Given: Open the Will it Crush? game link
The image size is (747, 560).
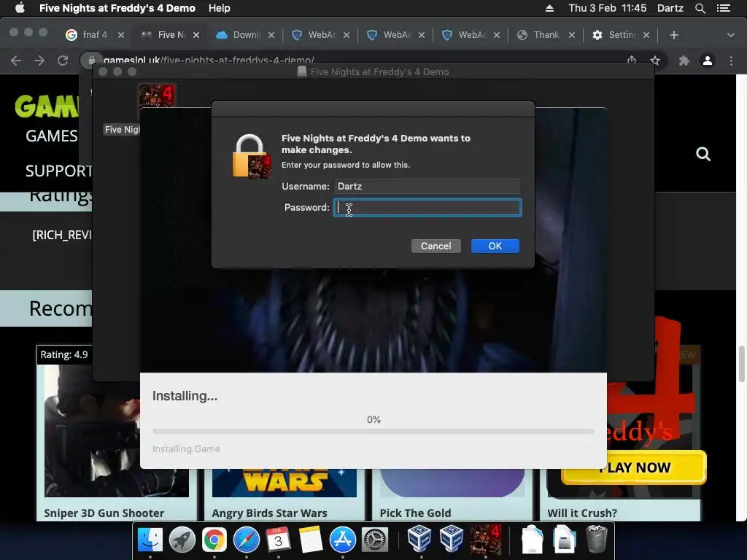Looking at the screenshot, I should tap(582, 513).
